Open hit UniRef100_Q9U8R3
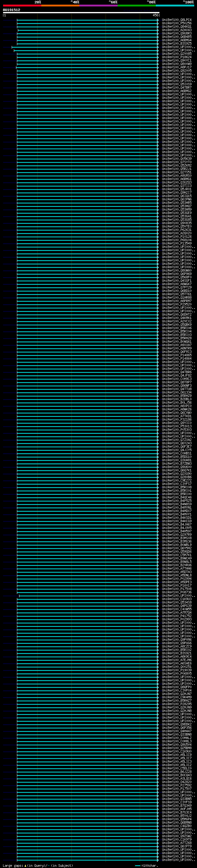Viewport: 197px width, 868px height. coord(176,33)
